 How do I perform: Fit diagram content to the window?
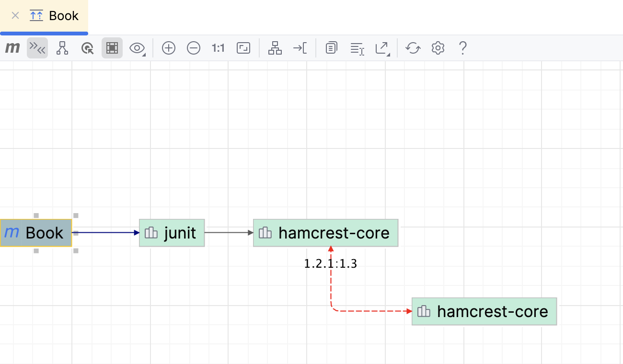pos(243,48)
